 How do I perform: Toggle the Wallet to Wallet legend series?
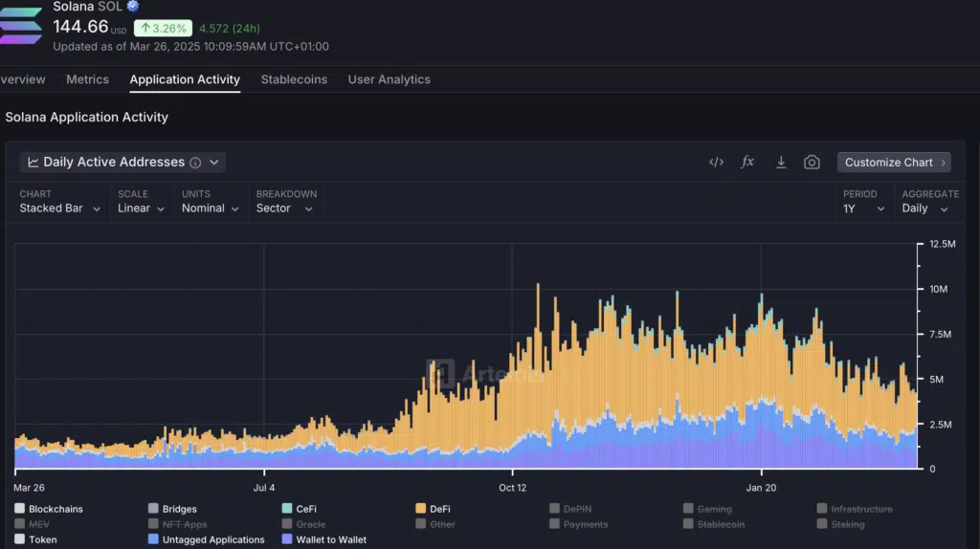tap(324, 539)
